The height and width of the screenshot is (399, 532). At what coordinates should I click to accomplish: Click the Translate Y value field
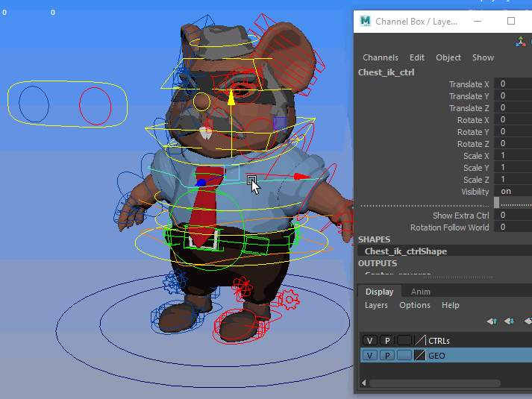click(x=513, y=95)
